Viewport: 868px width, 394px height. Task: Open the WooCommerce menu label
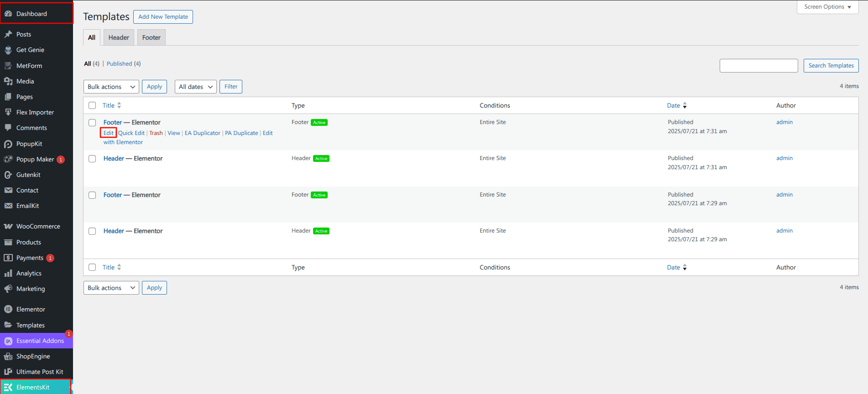(38, 226)
